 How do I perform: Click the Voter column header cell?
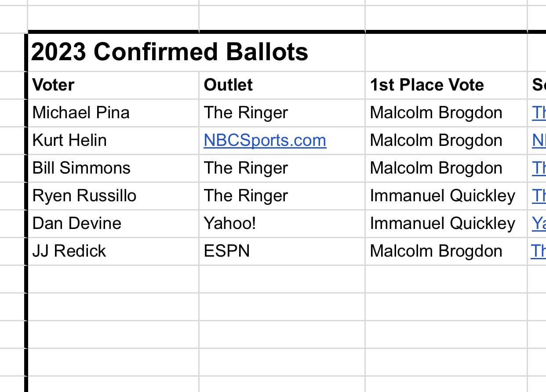coord(54,85)
